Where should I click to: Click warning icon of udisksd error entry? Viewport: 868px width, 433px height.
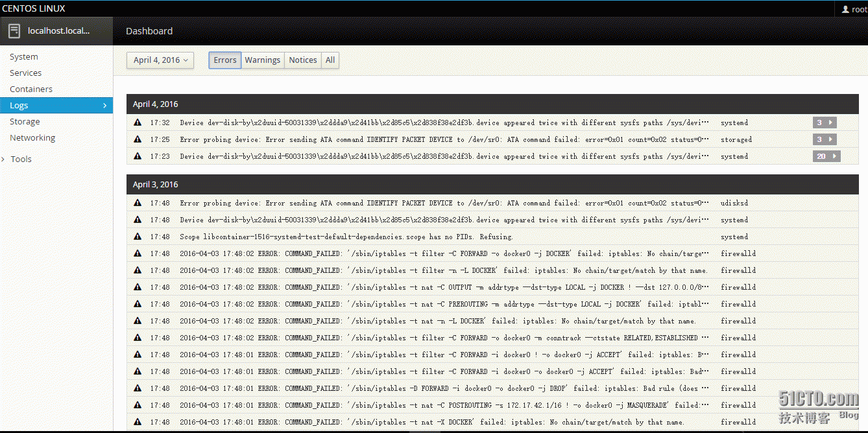pos(138,203)
